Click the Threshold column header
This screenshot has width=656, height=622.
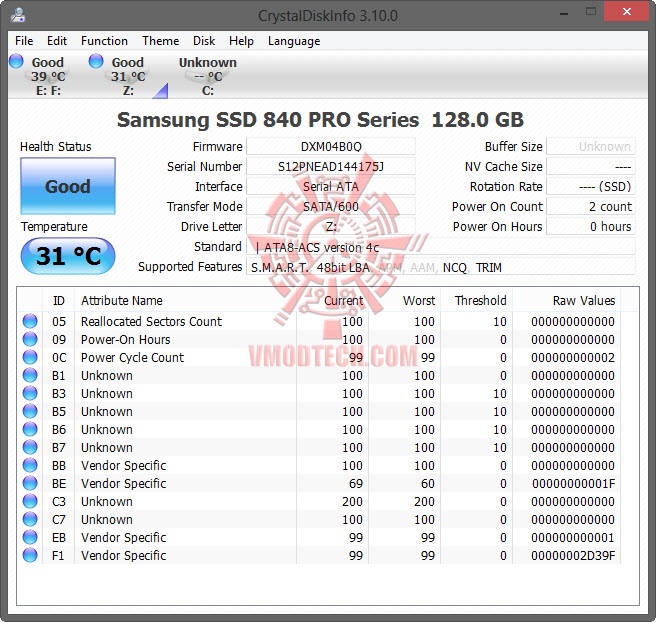[x=476, y=300]
